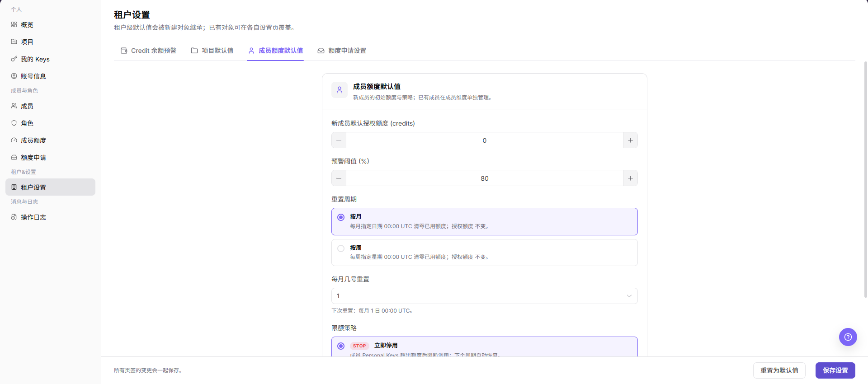Screen dimensions: 868x384
Task: Decrease 新成员默认授权额度 with minus button
Action: coord(339,140)
